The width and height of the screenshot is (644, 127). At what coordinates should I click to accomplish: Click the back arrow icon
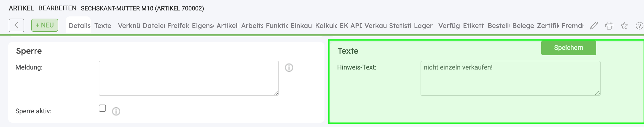(x=16, y=25)
